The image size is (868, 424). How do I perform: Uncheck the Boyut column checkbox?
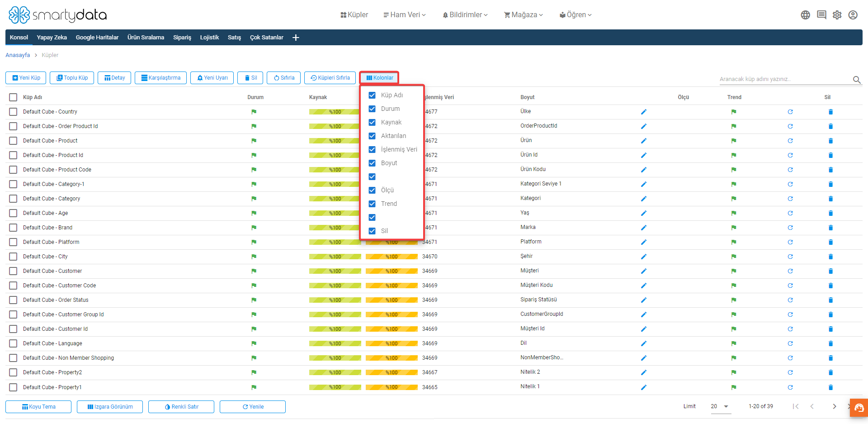(x=372, y=163)
